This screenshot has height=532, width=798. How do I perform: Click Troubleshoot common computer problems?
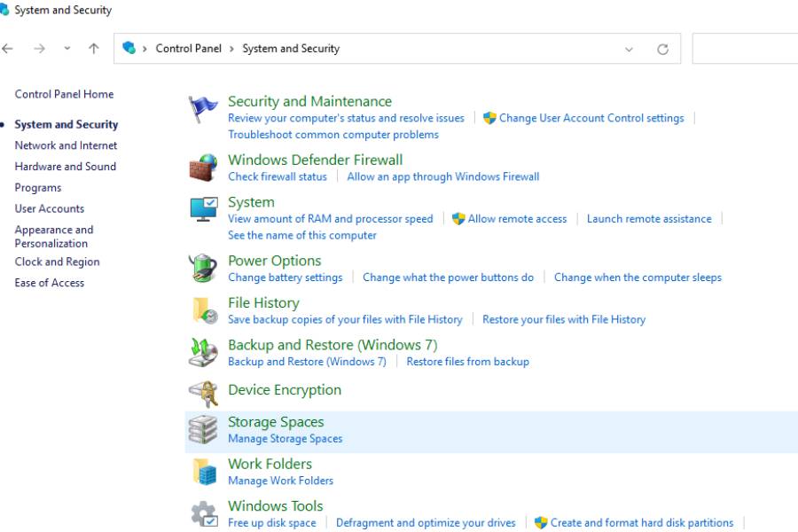click(333, 135)
